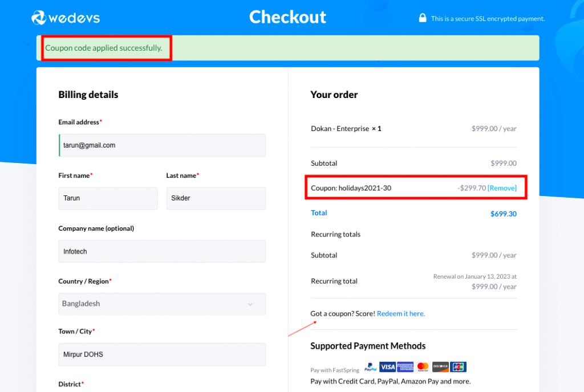Click the $699.30 total amount

pos(503,214)
